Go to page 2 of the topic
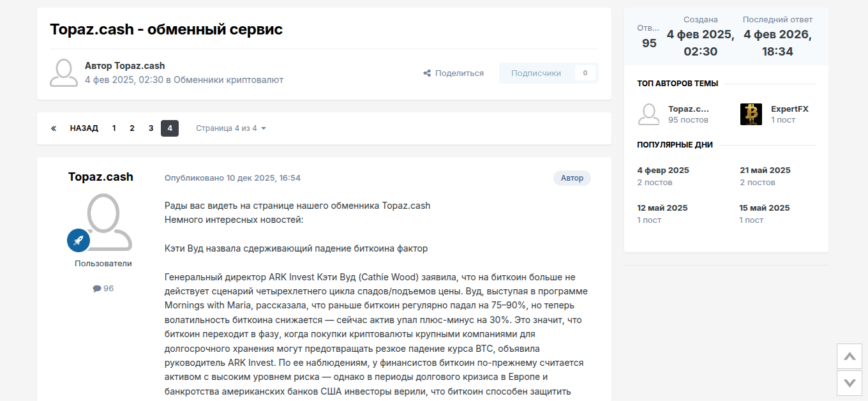The width and height of the screenshot is (868, 401). coord(132,128)
